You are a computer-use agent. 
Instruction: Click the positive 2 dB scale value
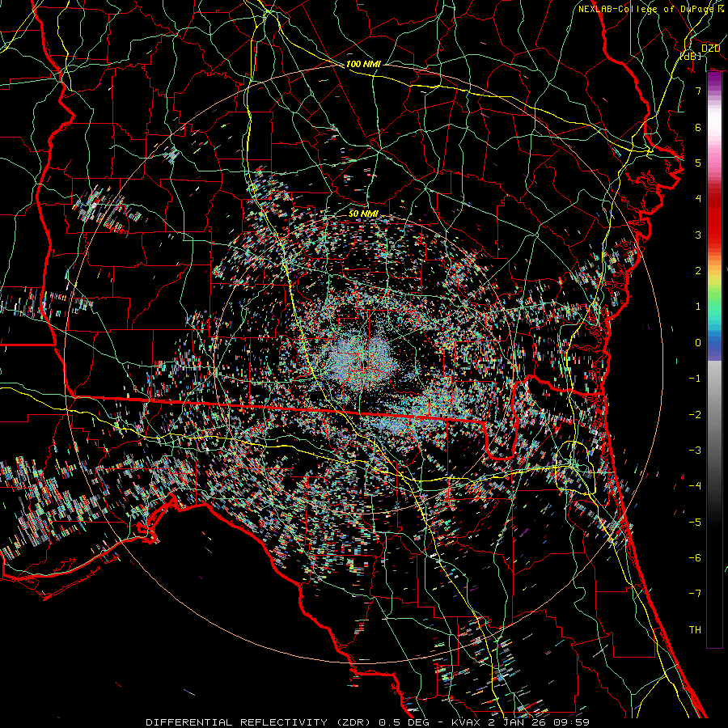pyautogui.click(x=698, y=271)
